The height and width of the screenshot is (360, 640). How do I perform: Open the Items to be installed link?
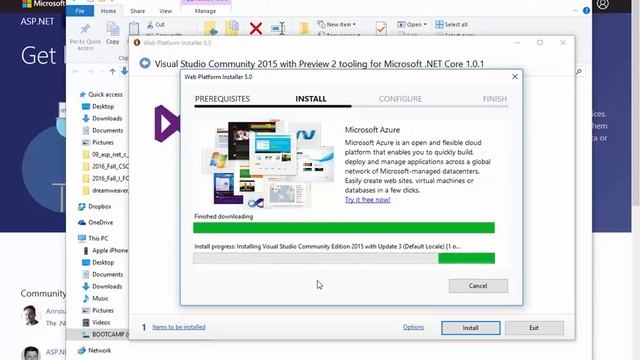[179, 327]
